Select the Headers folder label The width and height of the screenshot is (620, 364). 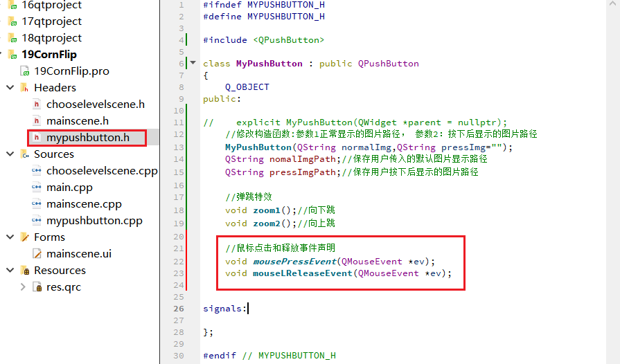55,88
